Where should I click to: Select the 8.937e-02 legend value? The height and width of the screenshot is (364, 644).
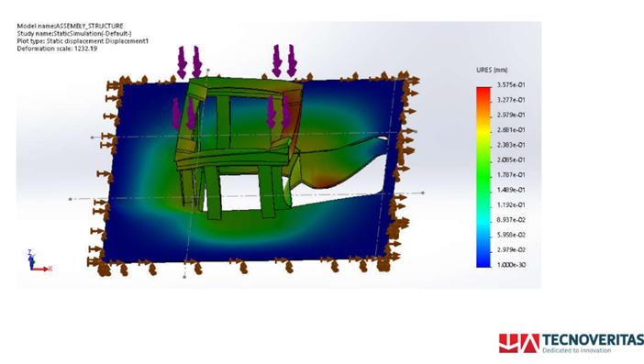(x=511, y=220)
